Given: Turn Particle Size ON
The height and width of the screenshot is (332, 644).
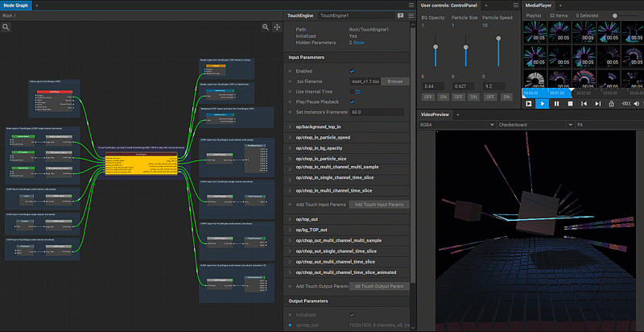Looking at the screenshot, I should [473, 97].
